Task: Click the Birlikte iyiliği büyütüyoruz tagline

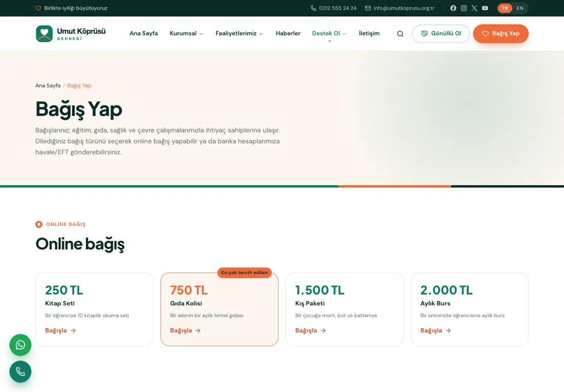Action: (75, 8)
